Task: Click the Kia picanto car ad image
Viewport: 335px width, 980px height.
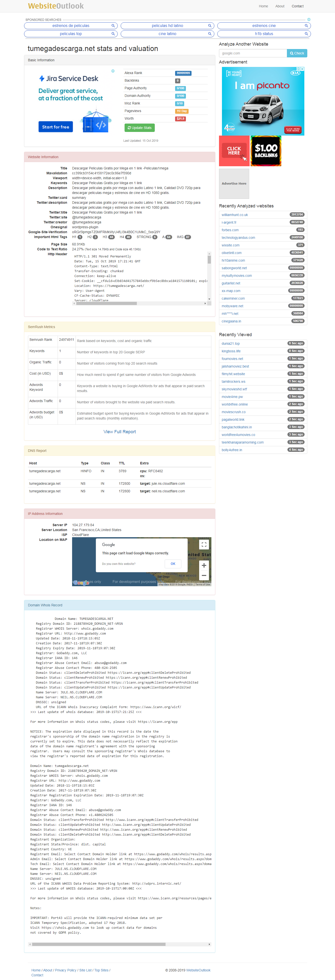Action: pyautogui.click(x=263, y=101)
